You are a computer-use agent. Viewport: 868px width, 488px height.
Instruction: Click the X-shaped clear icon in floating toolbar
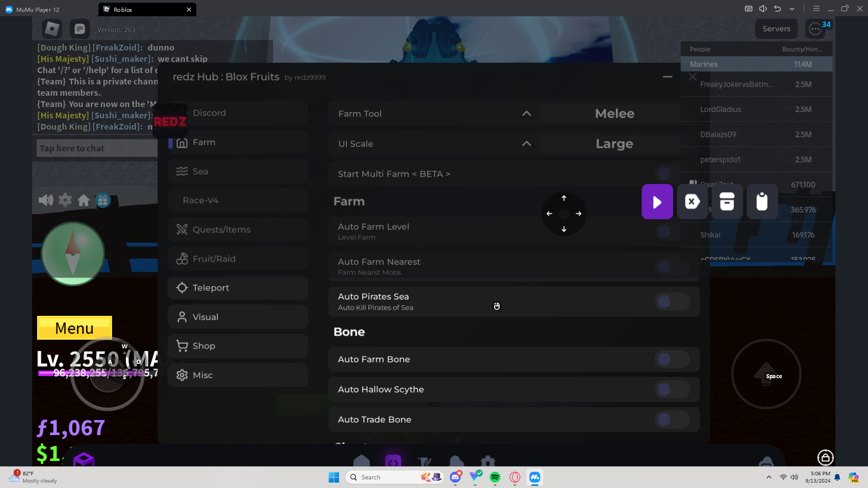tap(692, 202)
